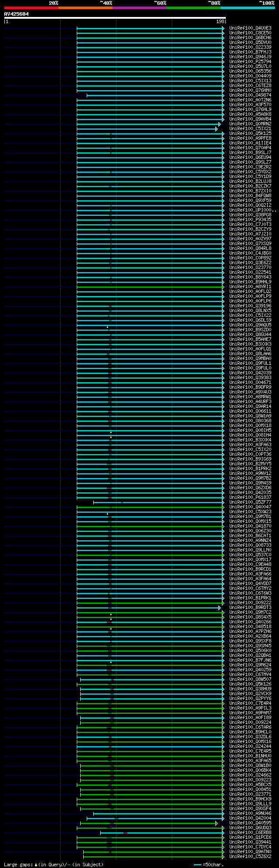This screenshot has width=279, height=868.
Task: Select label UniRef100_Q8LAA6
Action: (x=250, y=354)
